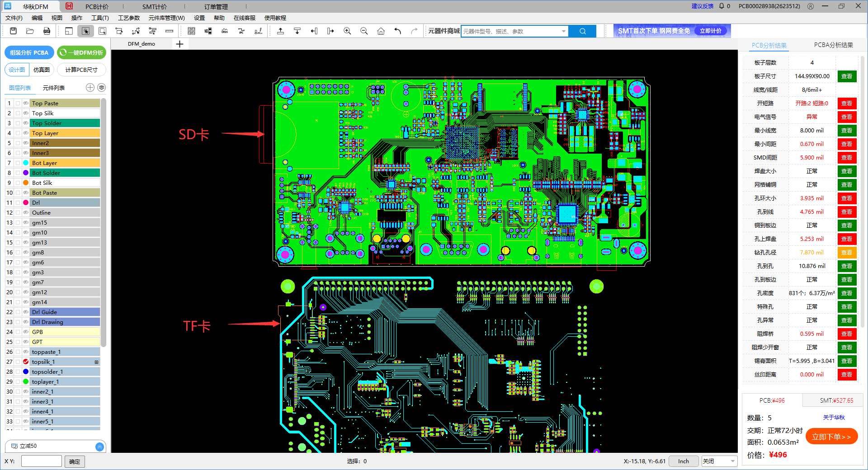Click the X Y coordinate input field
The image size is (868, 470).
pos(41,461)
